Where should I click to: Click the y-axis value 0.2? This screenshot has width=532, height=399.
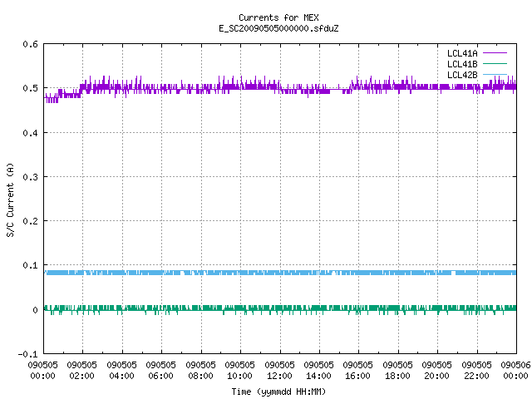coord(31,221)
